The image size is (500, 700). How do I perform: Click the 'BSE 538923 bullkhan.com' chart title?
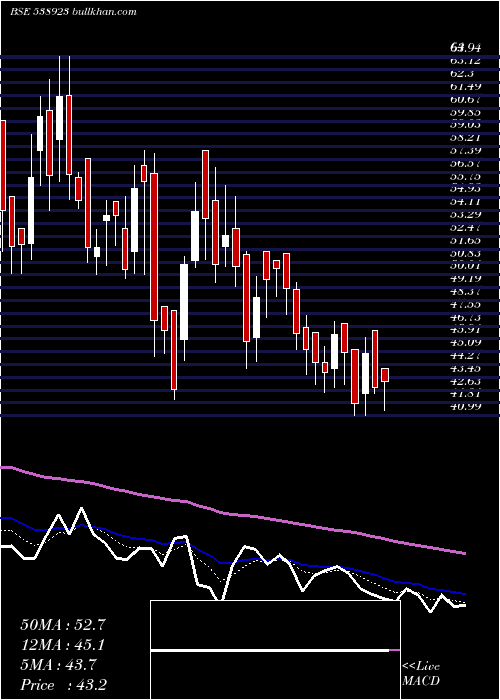click(x=73, y=12)
